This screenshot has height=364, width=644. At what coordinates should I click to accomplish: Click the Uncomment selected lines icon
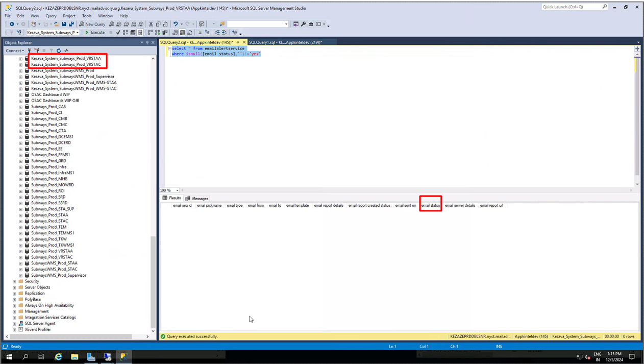tap(207, 32)
